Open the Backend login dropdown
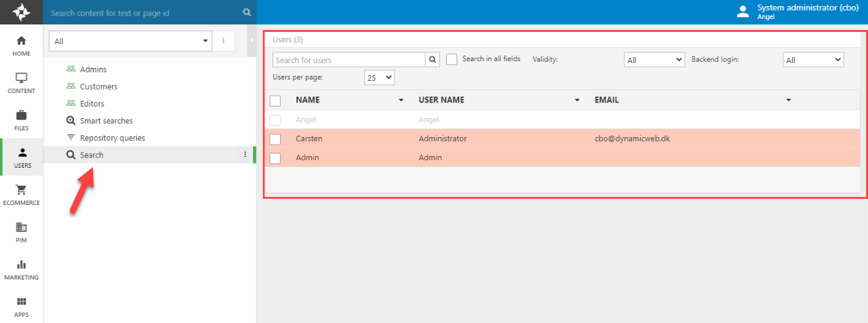 click(x=812, y=60)
